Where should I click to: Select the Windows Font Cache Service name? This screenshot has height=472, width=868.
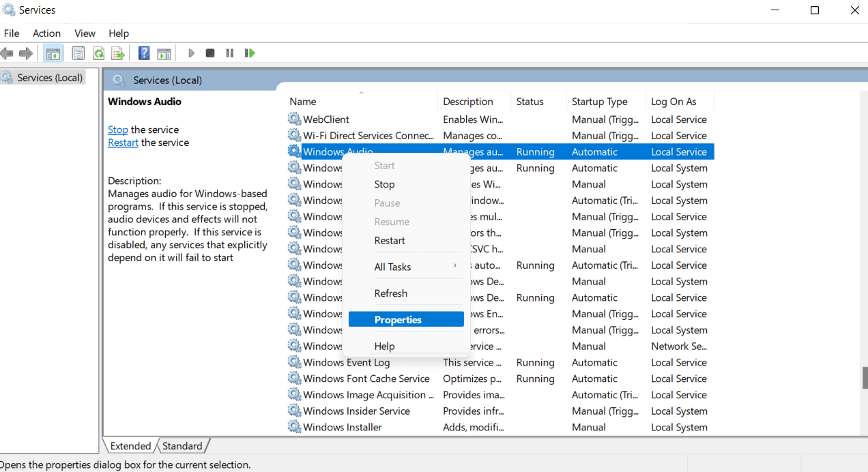366,379
